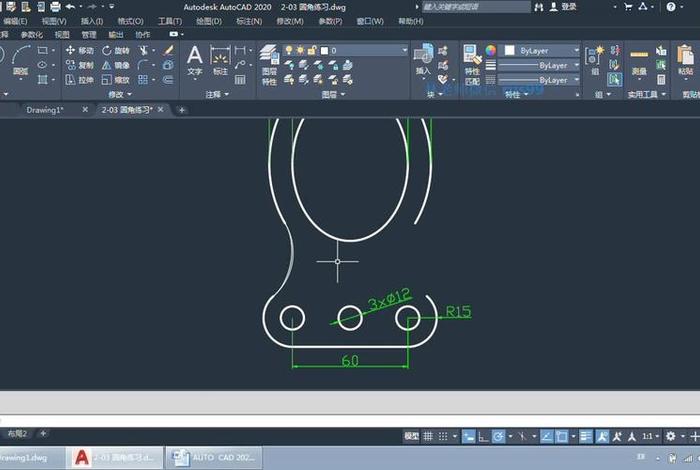
Task: Toggle grid display in status bar
Action: (x=428, y=436)
